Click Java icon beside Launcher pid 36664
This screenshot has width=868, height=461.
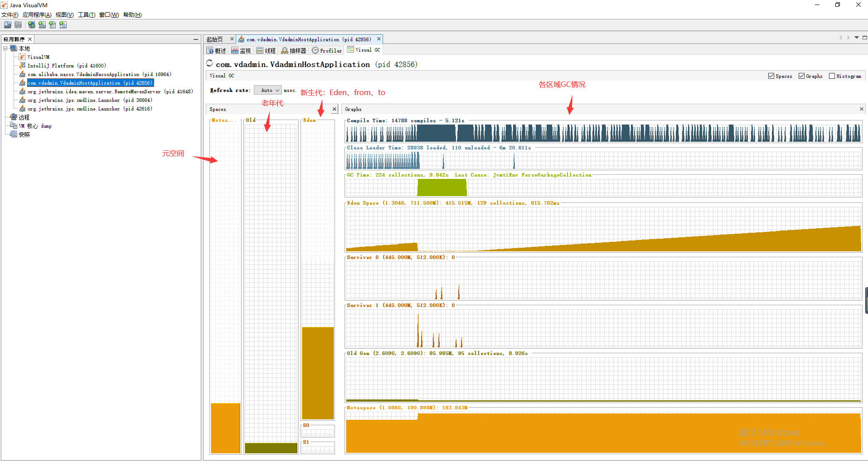pyautogui.click(x=22, y=100)
